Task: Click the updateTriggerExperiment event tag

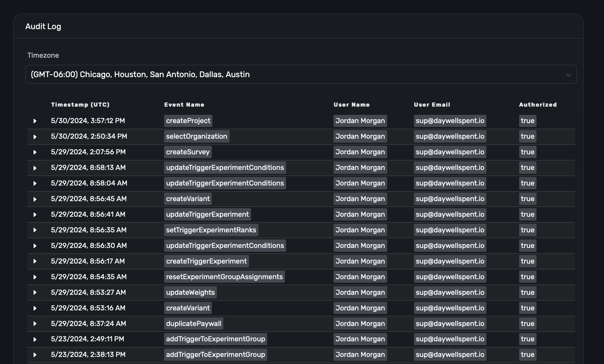Action: [207, 214]
